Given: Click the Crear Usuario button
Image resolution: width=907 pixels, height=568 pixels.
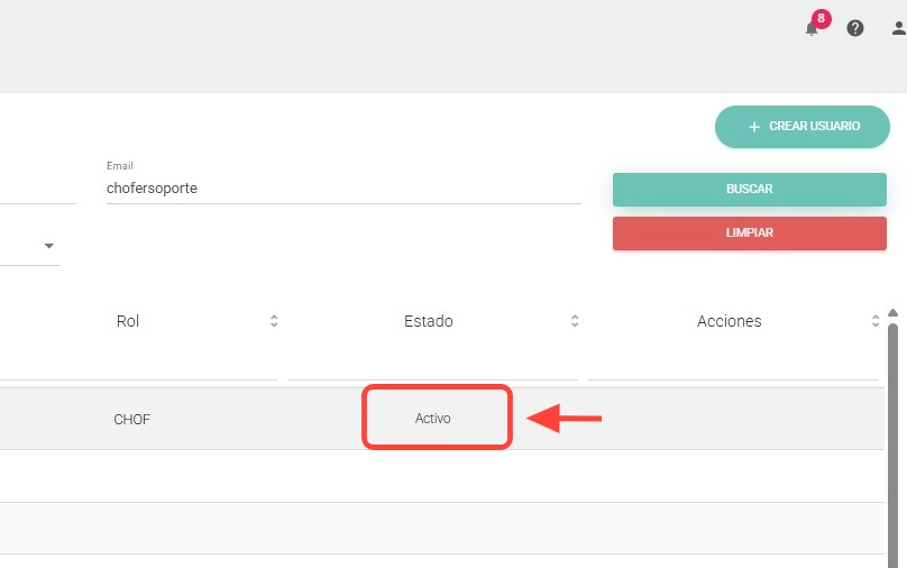Looking at the screenshot, I should (x=802, y=127).
